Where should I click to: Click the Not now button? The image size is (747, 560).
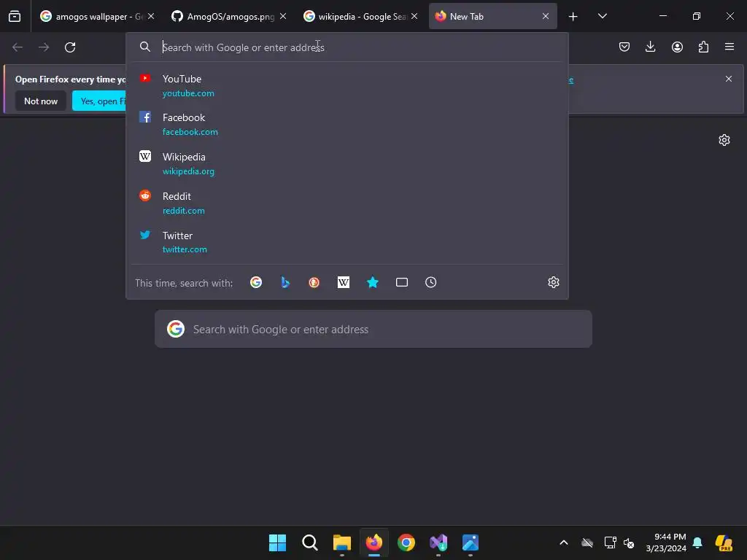point(41,101)
